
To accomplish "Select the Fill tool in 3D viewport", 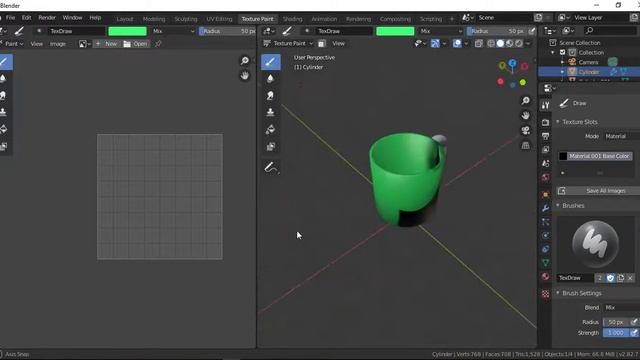I will pos(270,129).
